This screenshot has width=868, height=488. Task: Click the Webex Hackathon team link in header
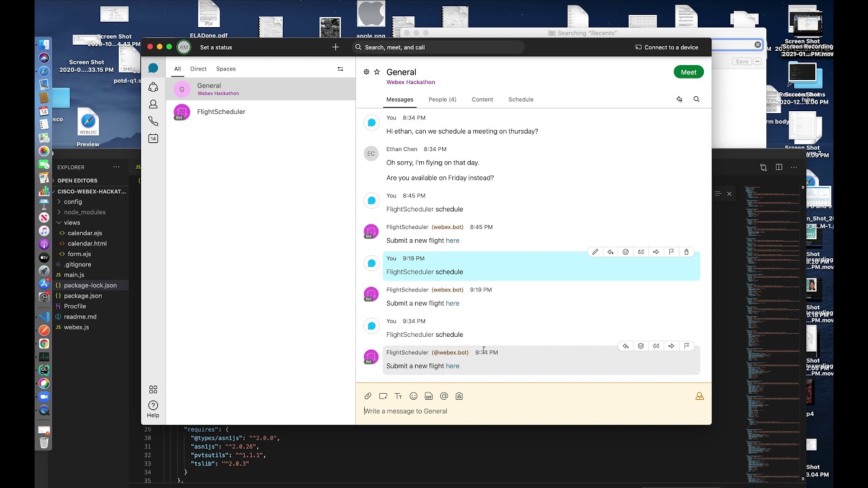tap(410, 82)
